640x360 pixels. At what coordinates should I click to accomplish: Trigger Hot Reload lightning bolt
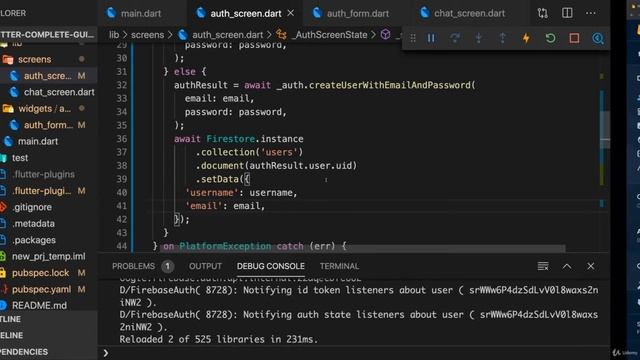point(526,38)
